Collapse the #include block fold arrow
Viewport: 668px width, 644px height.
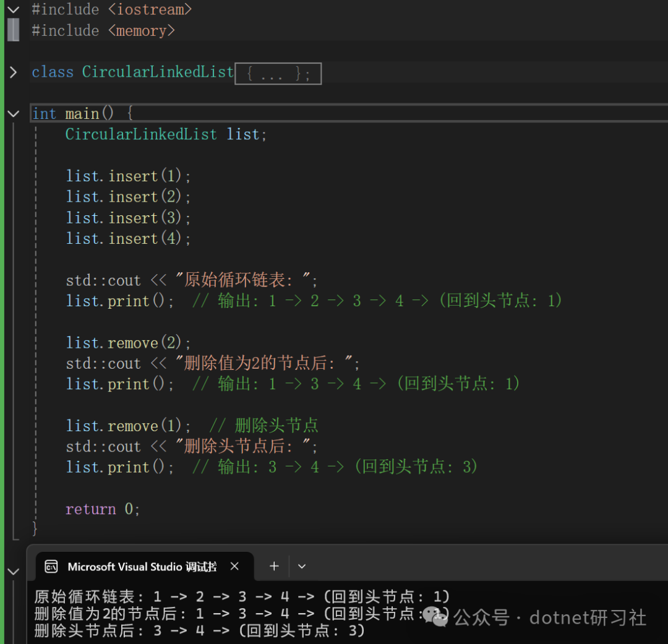14,9
